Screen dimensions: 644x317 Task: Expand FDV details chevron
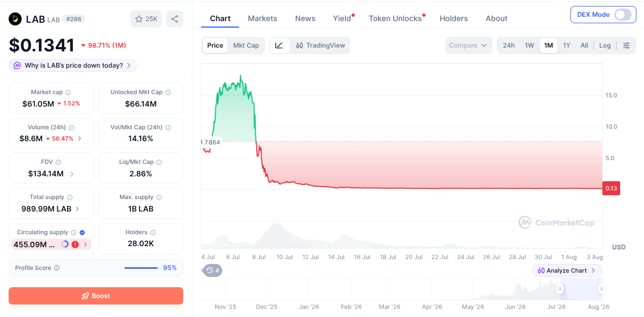(x=72, y=174)
